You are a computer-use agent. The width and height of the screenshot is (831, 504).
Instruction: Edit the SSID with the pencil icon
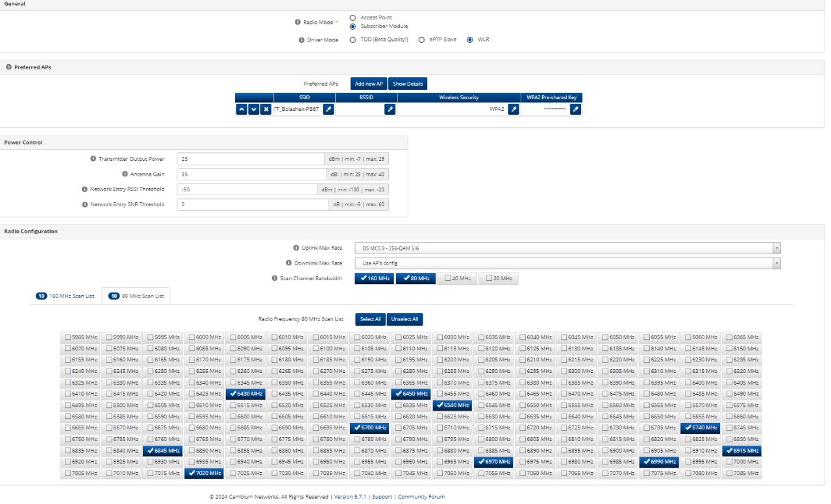pyautogui.click(x=329, y=110)
